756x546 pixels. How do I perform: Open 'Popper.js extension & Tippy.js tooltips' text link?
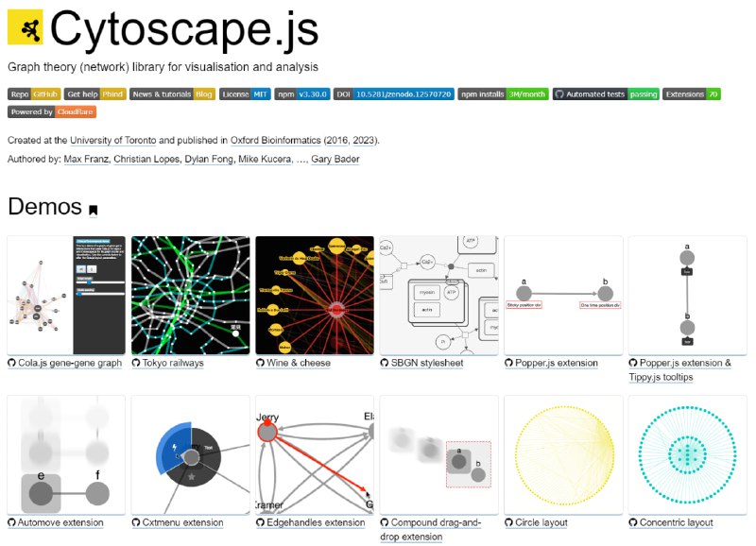[x=679, y=369]
